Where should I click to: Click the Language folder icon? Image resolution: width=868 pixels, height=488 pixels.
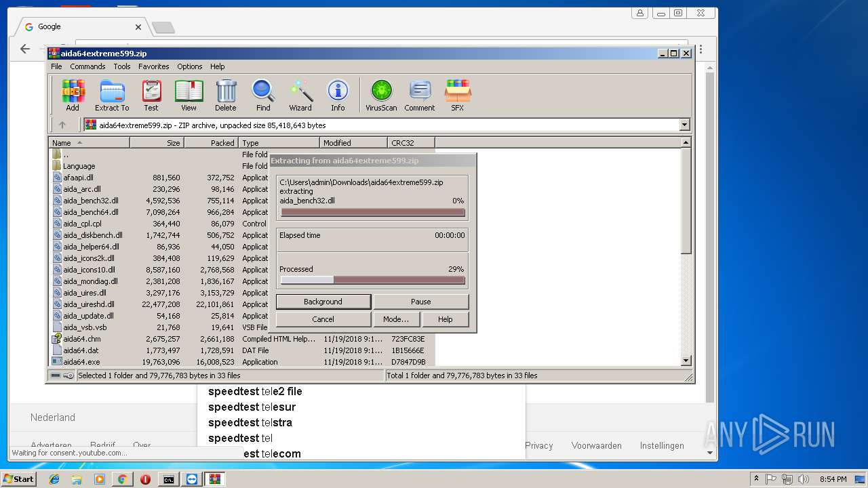[x=57, y=166]
